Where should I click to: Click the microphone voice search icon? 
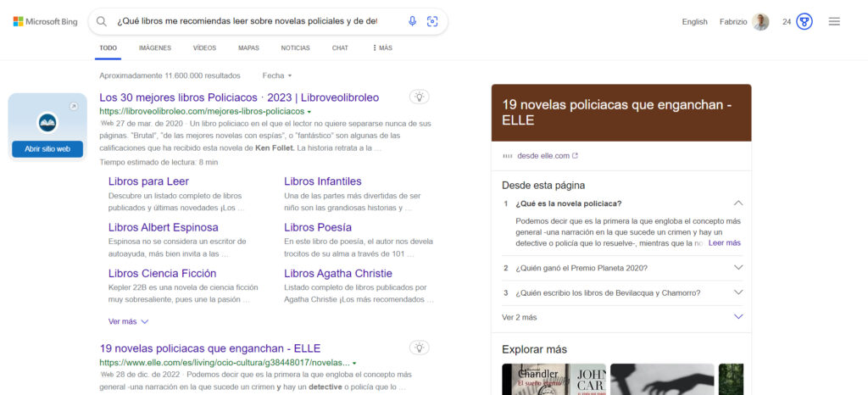click(x=413, y=21)
